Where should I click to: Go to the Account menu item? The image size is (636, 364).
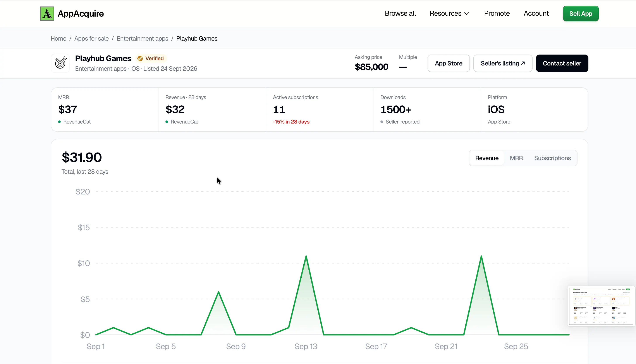tap(536, 14)
